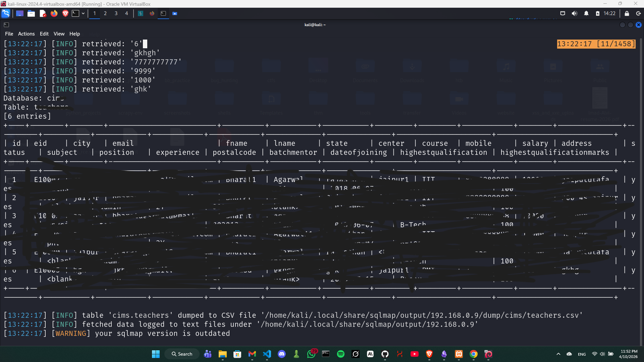Viewport: 644px width, 362px height.
Task: Show hidden icons in Windows system tray
Action: tap(558, 354)
